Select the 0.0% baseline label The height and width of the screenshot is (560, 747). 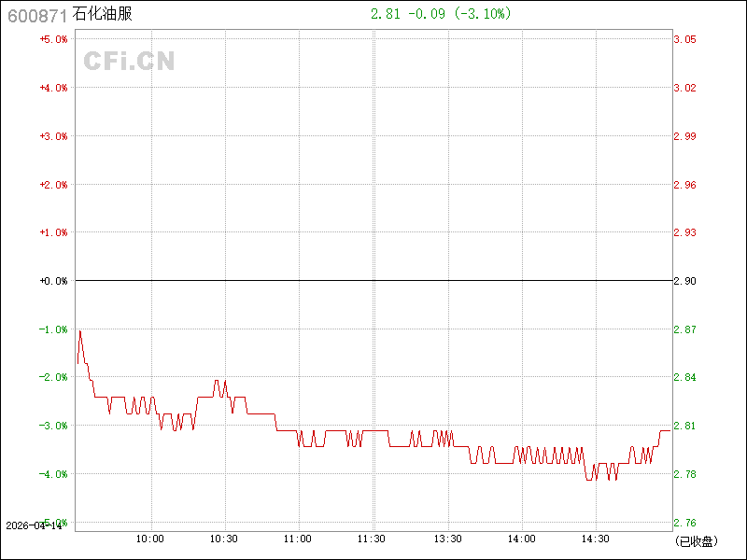tap(53, 281)
